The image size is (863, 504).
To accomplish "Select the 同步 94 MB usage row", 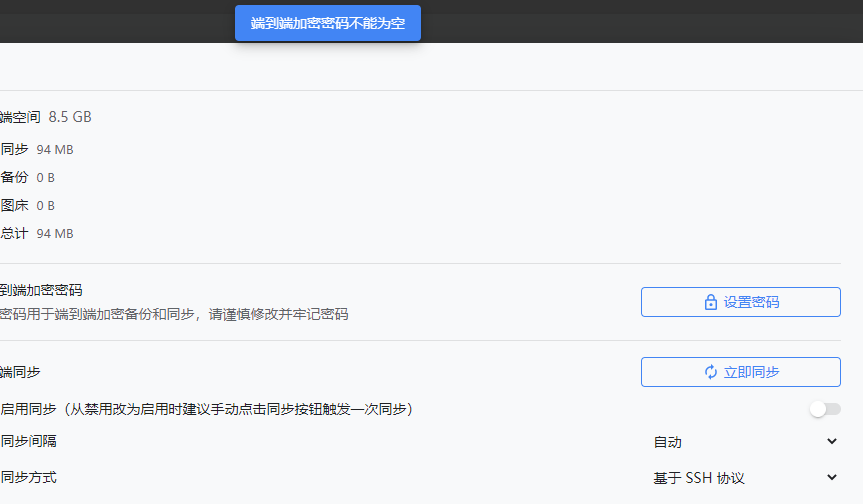I will click(x=37, y=149).
